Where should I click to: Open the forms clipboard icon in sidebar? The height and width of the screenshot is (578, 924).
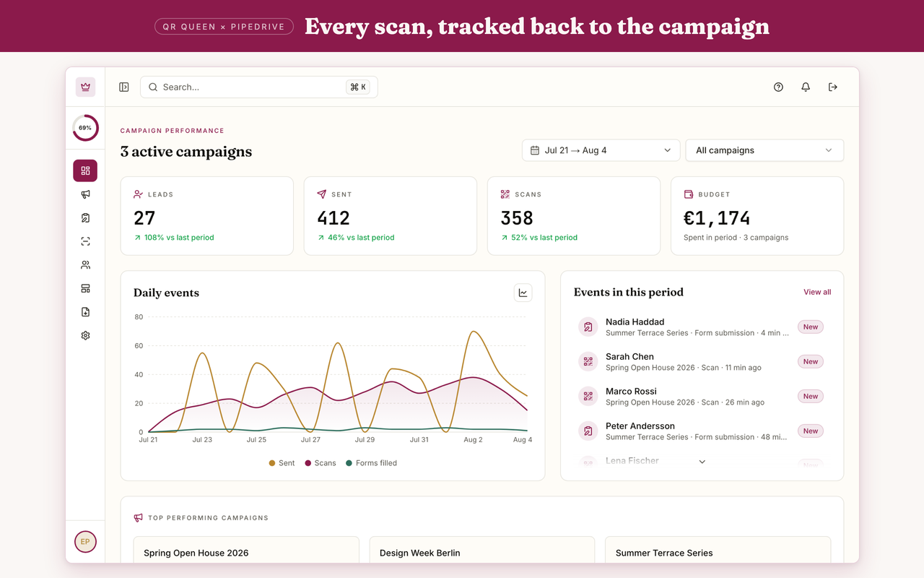85,217
